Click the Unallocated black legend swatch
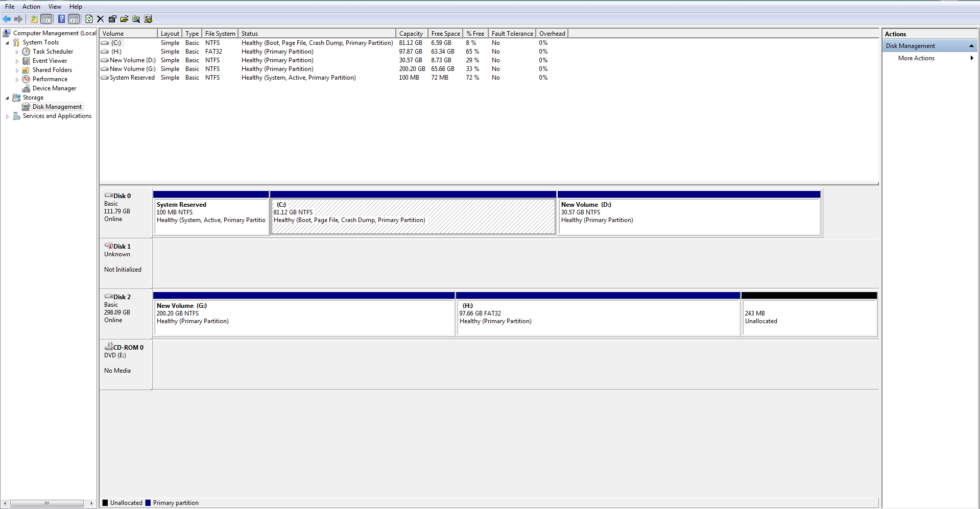 coord(105,503)
